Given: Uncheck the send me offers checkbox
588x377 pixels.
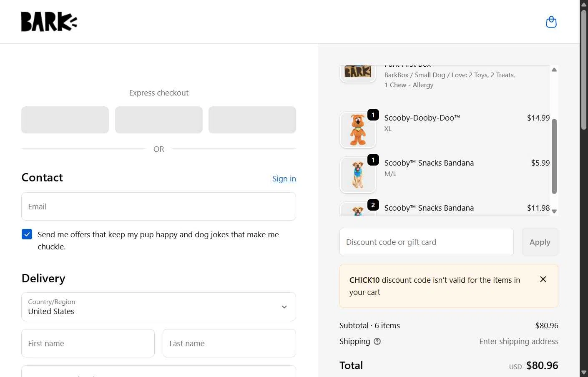Looking at the screenshot, I should tap(27, 234).
